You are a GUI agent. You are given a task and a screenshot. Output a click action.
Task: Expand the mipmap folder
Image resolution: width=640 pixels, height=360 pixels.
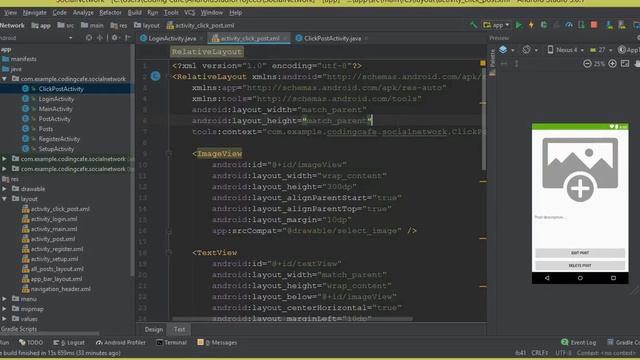(x=4, y=309)
